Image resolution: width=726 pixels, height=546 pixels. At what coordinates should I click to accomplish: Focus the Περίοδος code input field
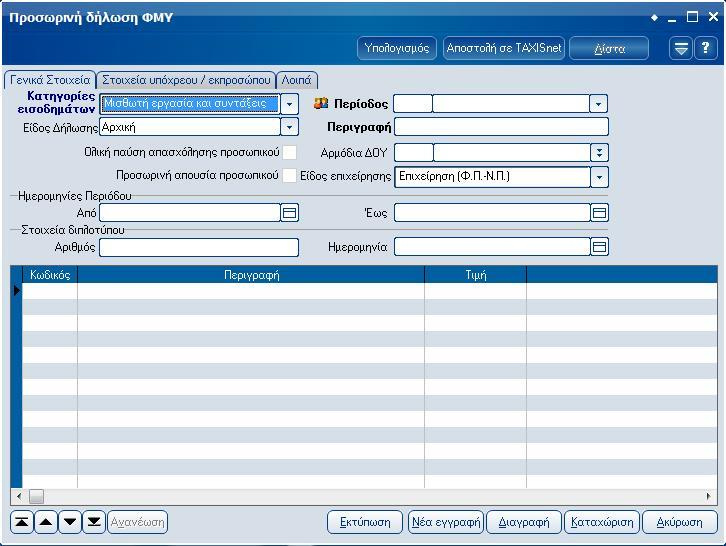click(x=413, y=104)
